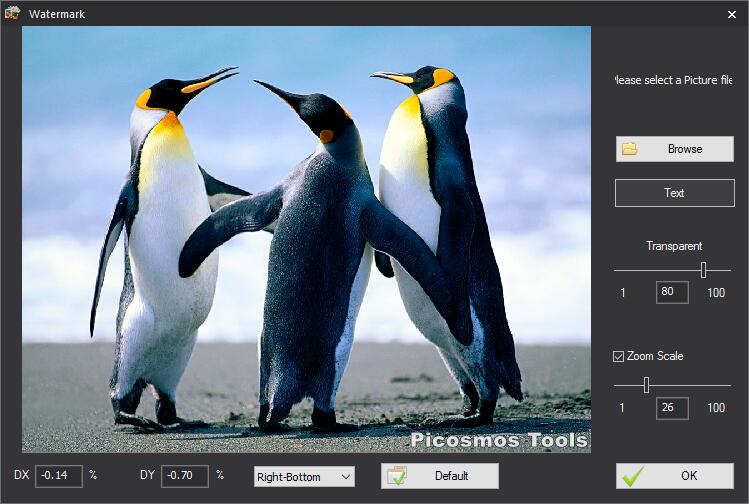Click the Zoom Scale value field showing 26
Screen dimensions: 749x504
[x=673, y=408]
